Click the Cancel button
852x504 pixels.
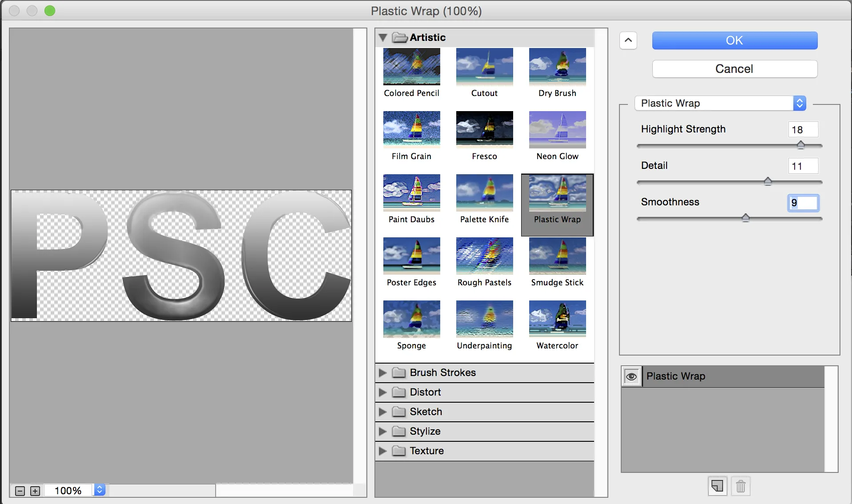(734, 69)
